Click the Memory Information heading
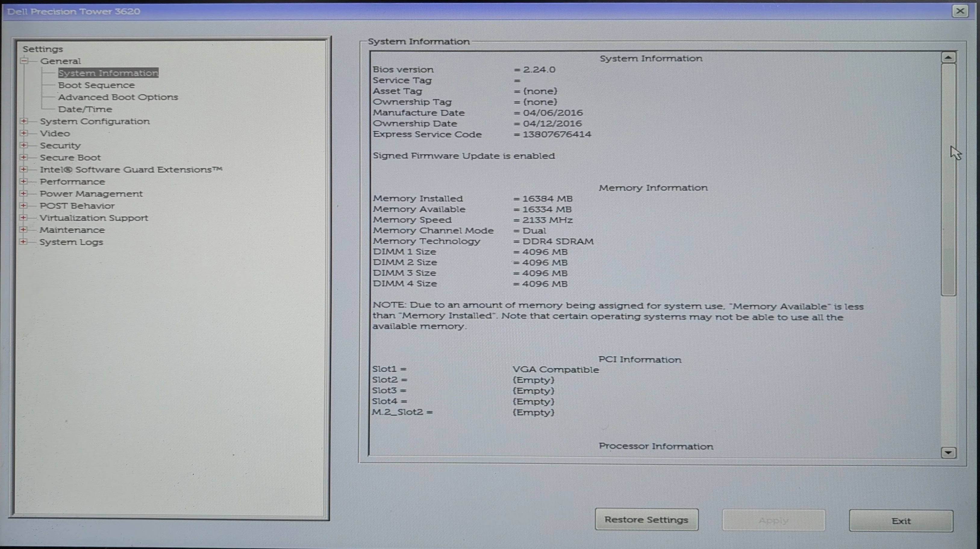The height and width of the screenshot is (549, 980). tap(653, 188)
